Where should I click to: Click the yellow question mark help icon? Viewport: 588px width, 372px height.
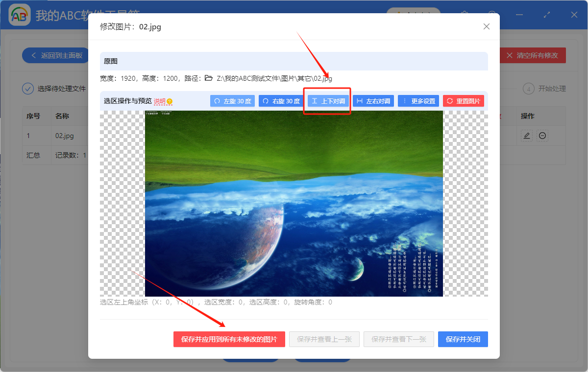click(x=170, y=101)
